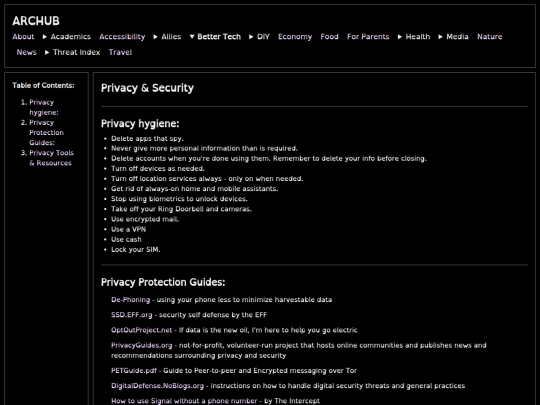Open the Travel page
Viewport: 540px width, 405px height.
tap(120, 52)
